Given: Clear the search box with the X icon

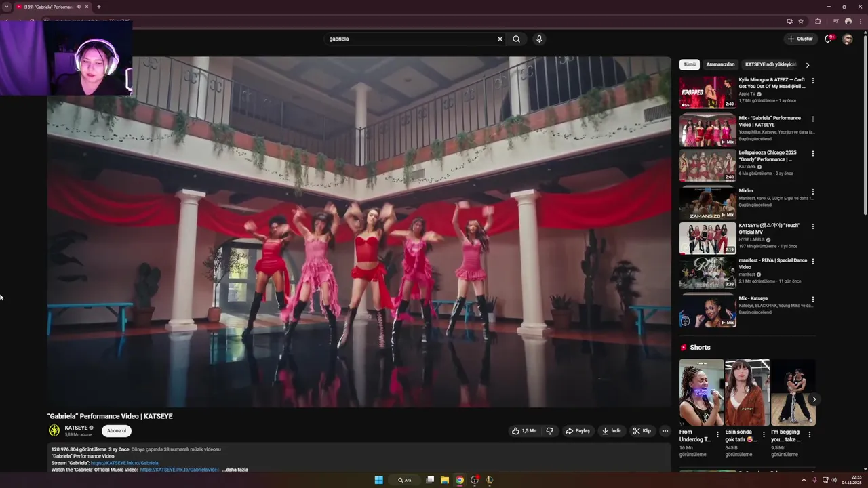Looking at the screenshot, I should click(x=500, y=39).
